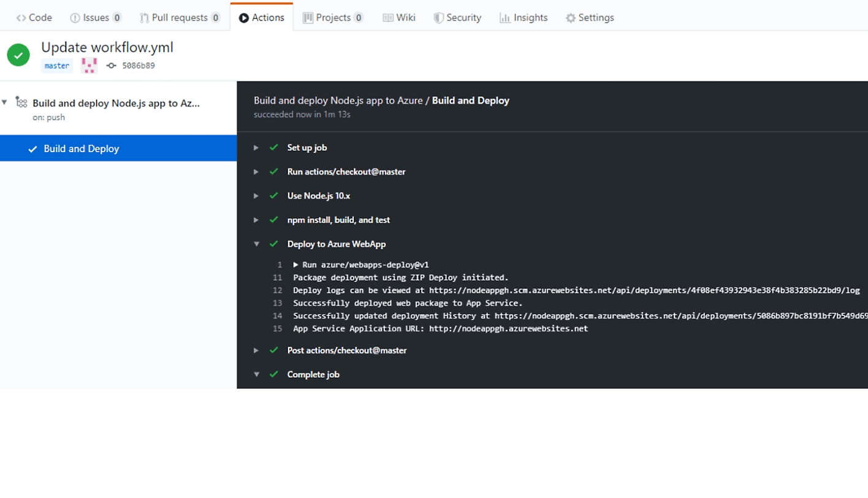Open the Security tab
868x498 pixels.
tap(457, 18)
